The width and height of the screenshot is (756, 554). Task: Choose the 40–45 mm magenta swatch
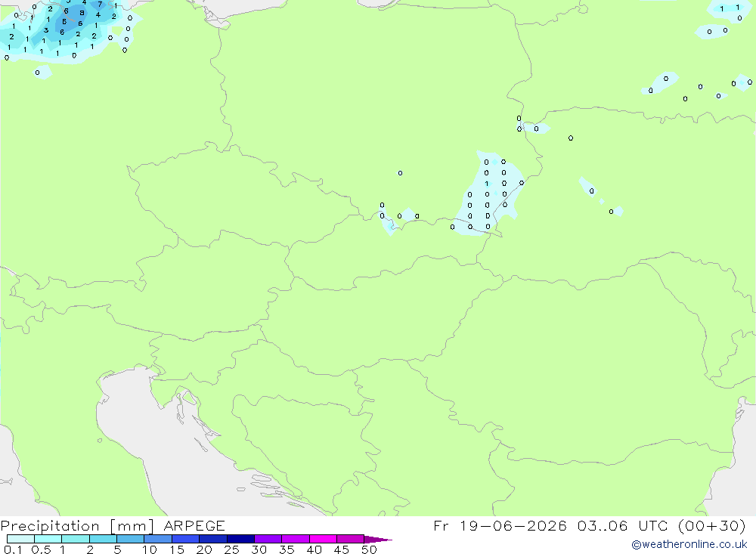pos(323,539)
